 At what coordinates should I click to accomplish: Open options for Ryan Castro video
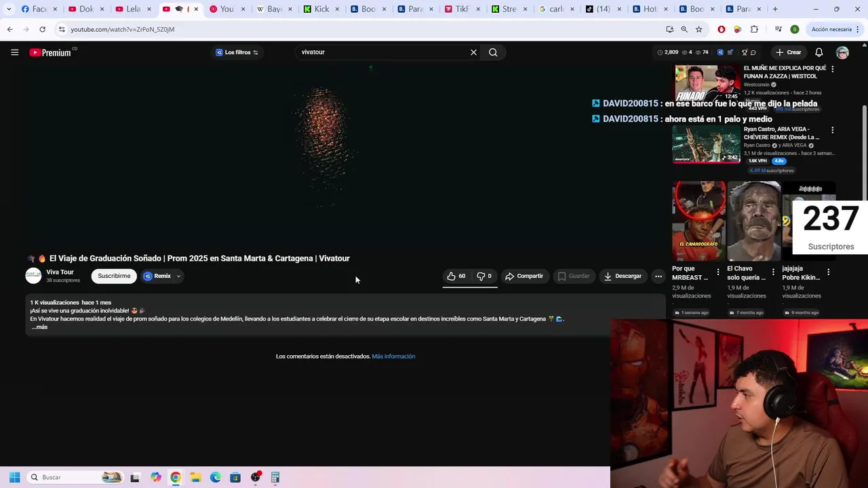833,129
